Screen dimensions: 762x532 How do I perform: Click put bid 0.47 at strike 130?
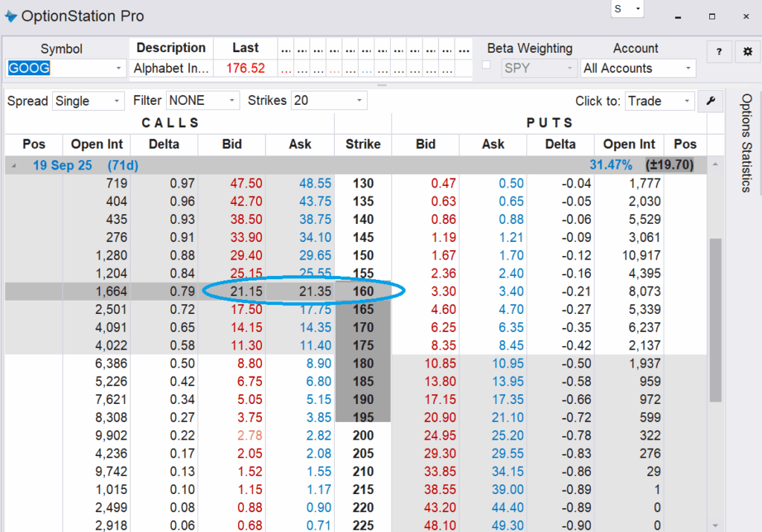point(444,184)
